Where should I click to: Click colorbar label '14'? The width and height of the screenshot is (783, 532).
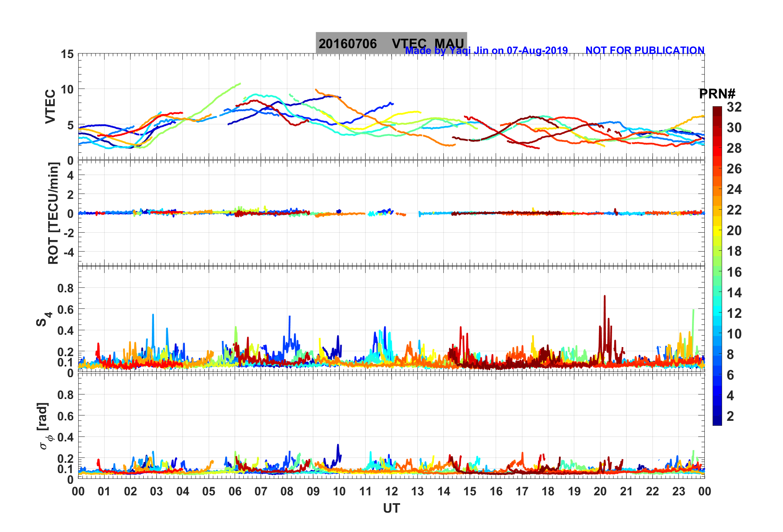(x=734, y=293)
